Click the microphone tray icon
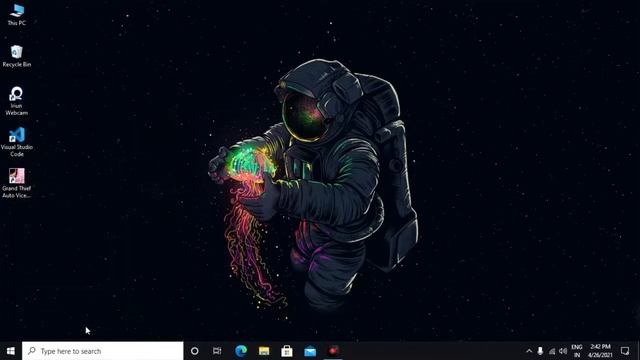This screenshot has height=360, width=640. coord(540,351)
